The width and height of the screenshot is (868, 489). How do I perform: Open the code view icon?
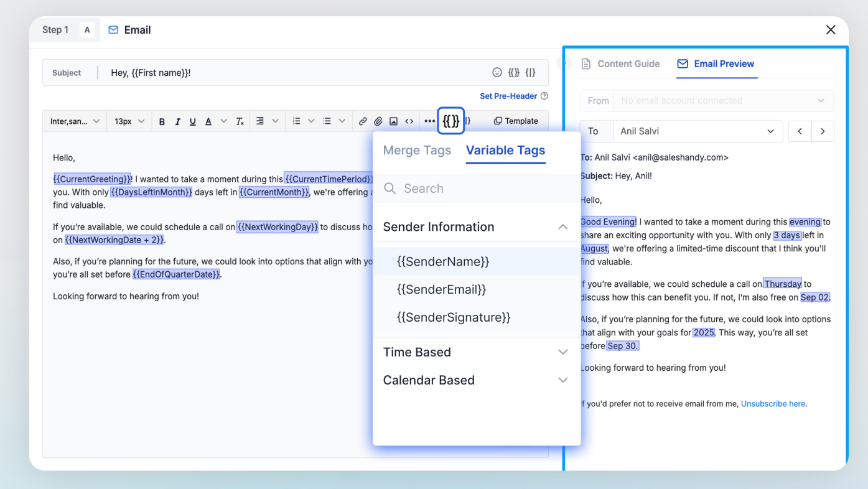click(409, 121)
